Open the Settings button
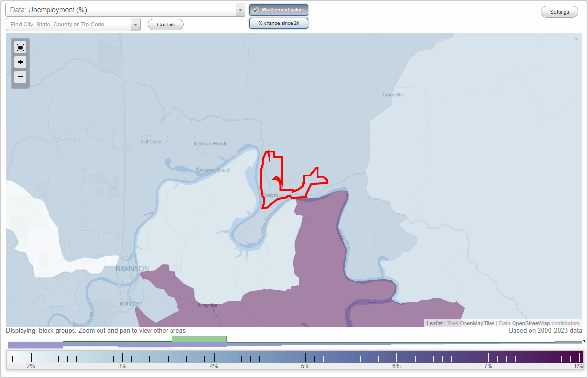 [560, 12]
